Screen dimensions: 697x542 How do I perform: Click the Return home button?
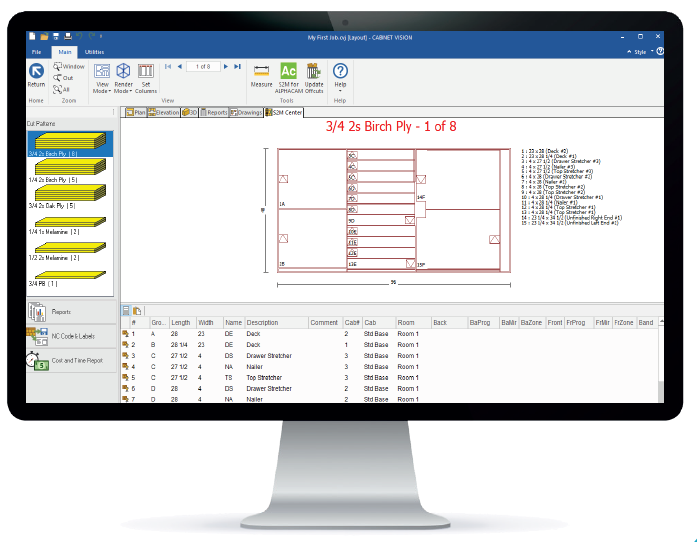coord(36,76)
